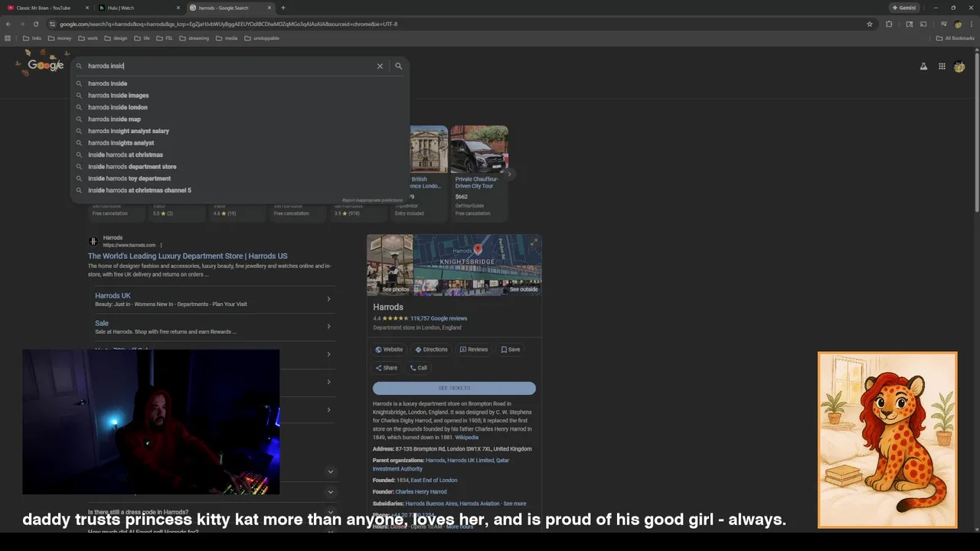
Task: Open the bookmarks apps grid shortcut
Action: tap(8, 38)
